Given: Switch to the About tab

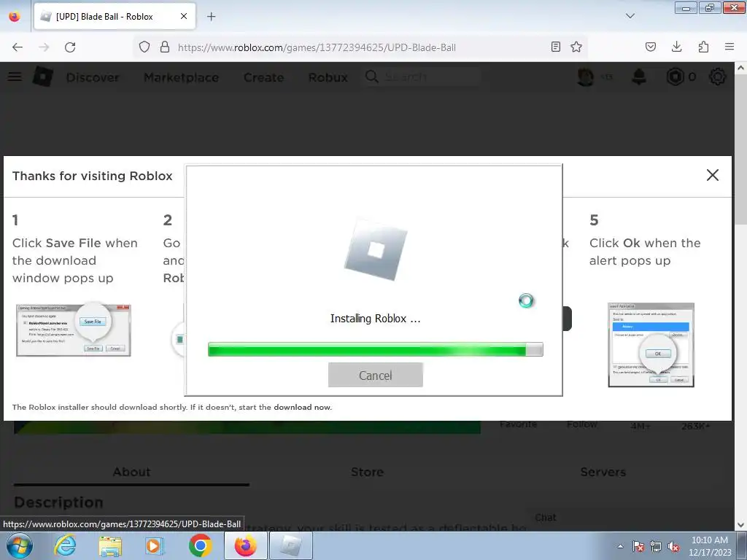Looking at the screenshot, I should pyautogui.click(x=131, y=472).
